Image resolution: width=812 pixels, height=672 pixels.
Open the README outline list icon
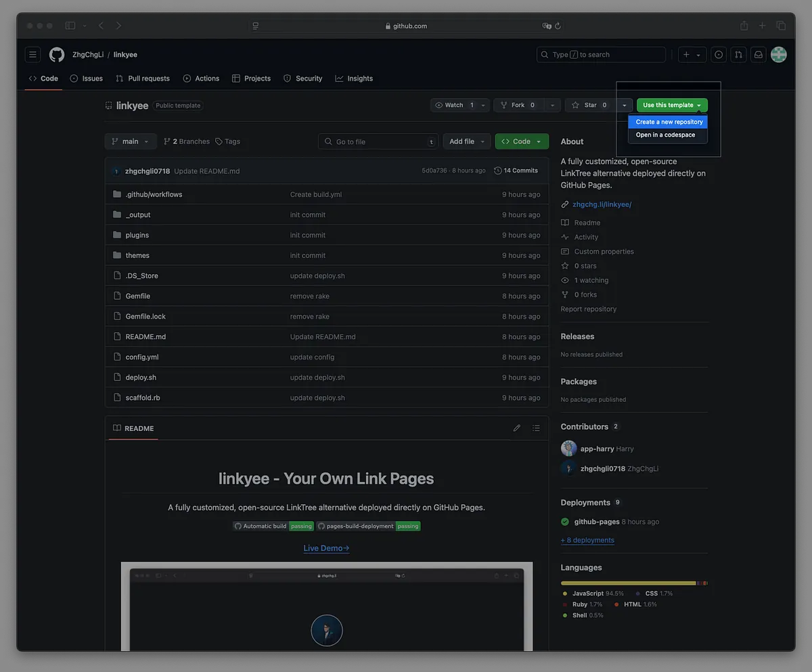click(x=536, y=428)
